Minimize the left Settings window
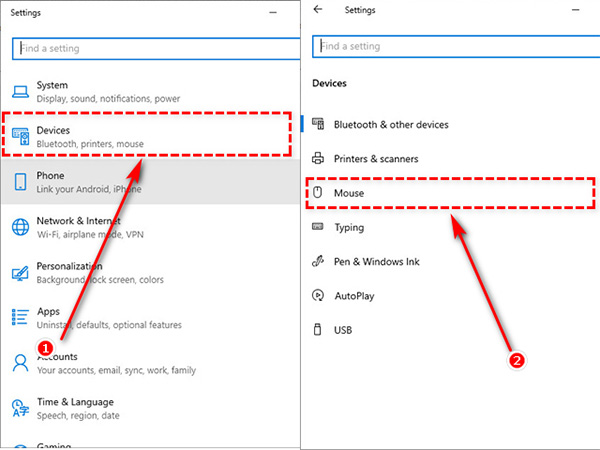 point(273,10)
